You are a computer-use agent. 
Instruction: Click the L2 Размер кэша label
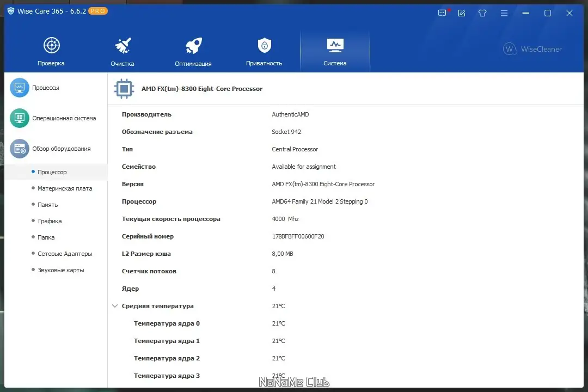146,254
